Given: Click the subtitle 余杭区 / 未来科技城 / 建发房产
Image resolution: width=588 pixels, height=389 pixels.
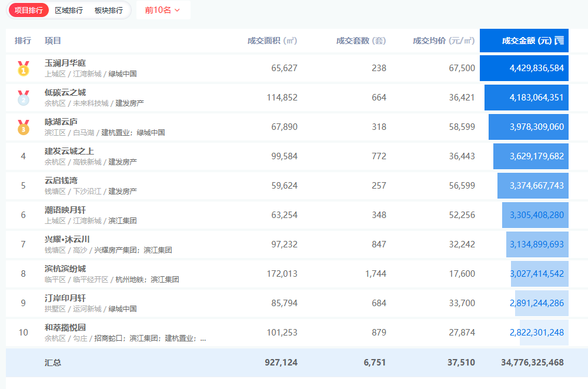Looking at the screenshot, I should (94, 103).
